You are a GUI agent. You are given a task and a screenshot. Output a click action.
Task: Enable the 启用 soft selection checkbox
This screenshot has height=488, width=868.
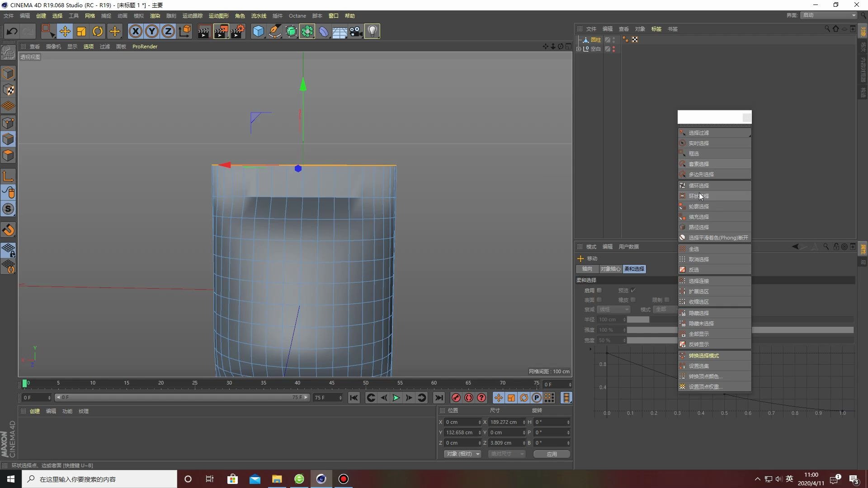click(x=599, y=291)
